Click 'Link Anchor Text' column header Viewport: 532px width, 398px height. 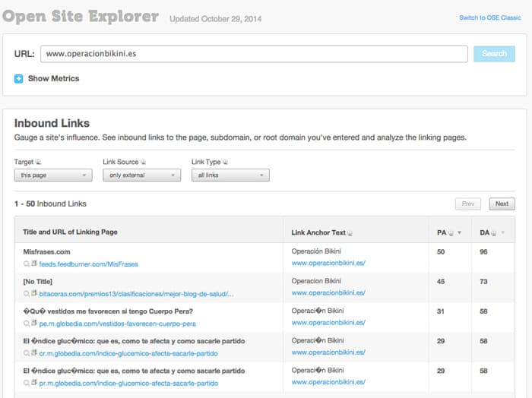[318, 233]
